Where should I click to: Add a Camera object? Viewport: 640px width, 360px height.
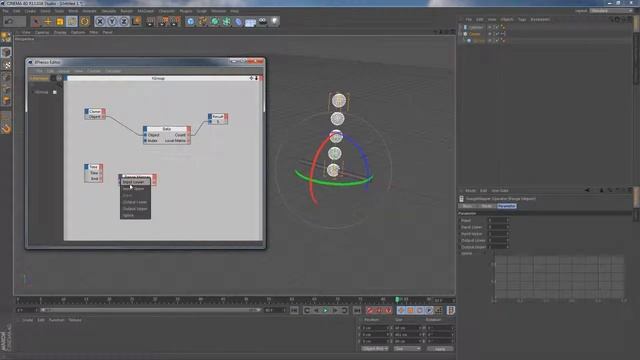(x=262, y=21)
